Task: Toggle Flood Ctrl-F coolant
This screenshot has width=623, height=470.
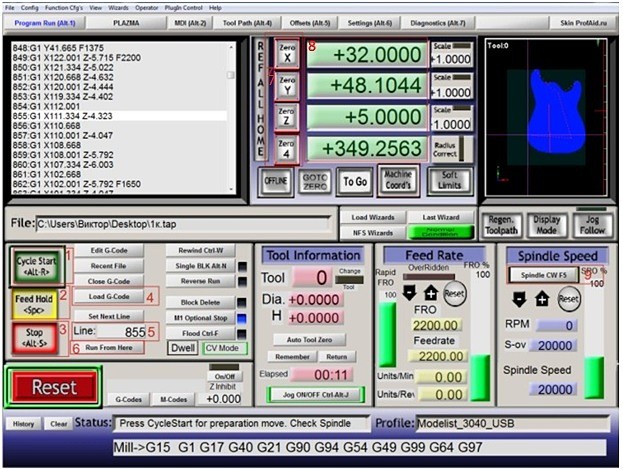Action: (x=201, y=333)
